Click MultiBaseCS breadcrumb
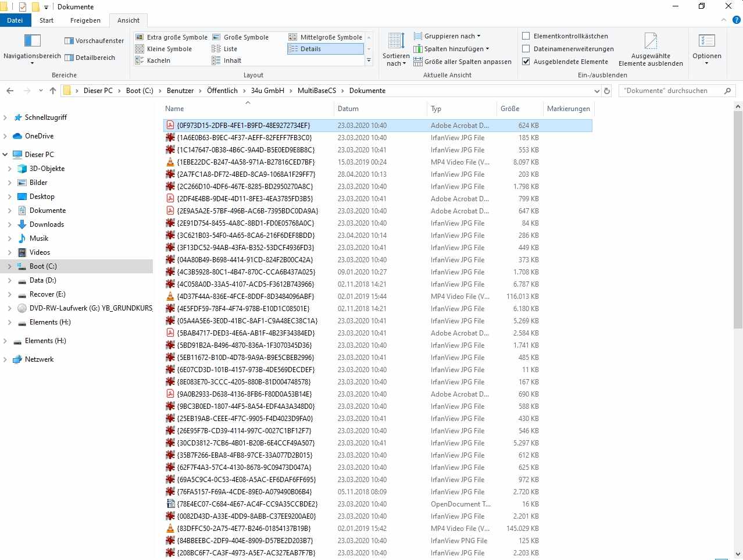This screenshot has width=743, height=560. [317, 91]
